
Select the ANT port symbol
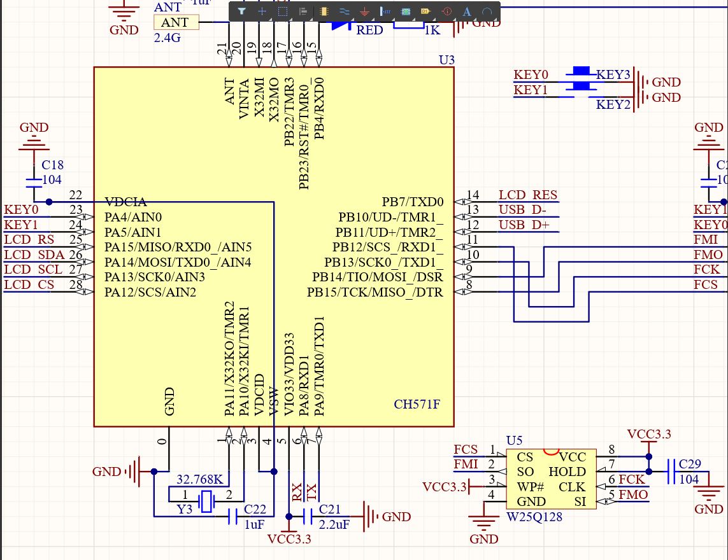point(176,22)
